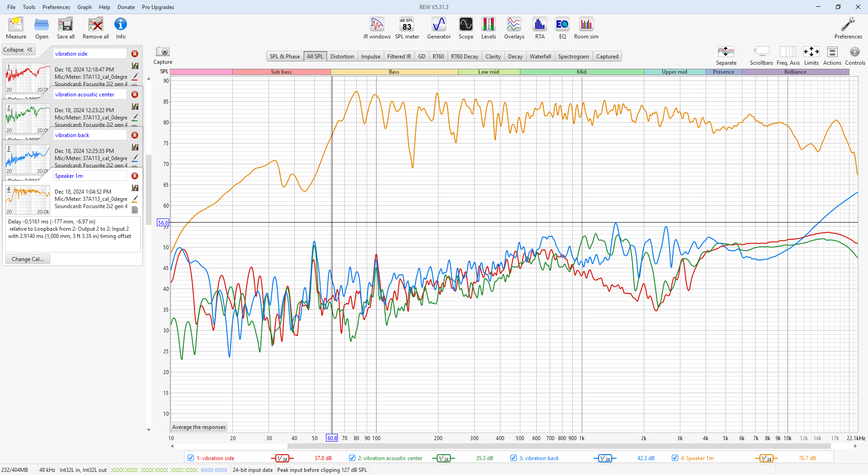Open the Room sim tool
The height and width of the screenshot is (475, 868).
coord(586,28)
